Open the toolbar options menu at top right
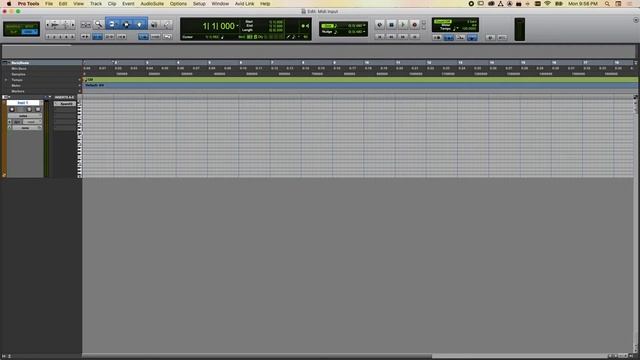The image size is (640, 360). click(636, 20)
